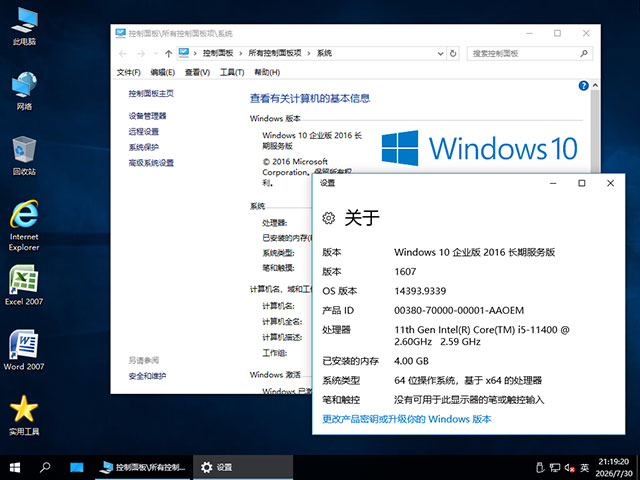Open Task View on taskbar
640x480 pixels.
(76, 467)
